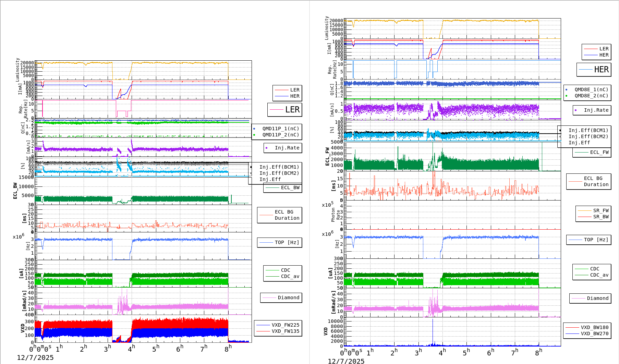The image size is (619, 364).
Task: Click the green ECL_BW line sample
Action: pos(272,188)
